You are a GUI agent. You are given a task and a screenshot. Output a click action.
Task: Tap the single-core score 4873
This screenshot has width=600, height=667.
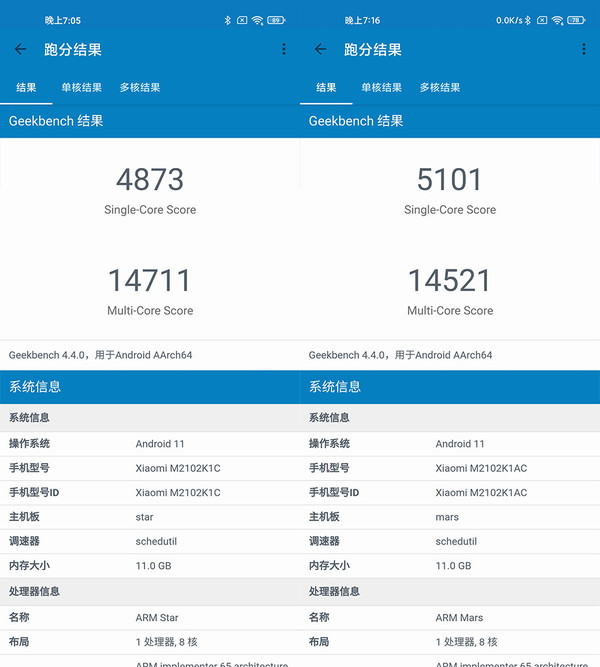tap(150, 179)
